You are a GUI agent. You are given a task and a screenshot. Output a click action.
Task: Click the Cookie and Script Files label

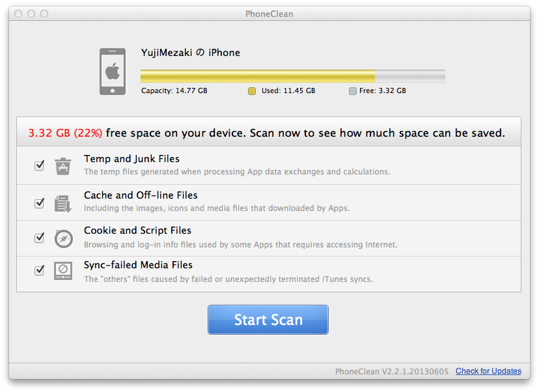pyautogui.click(x=137, y=231)
